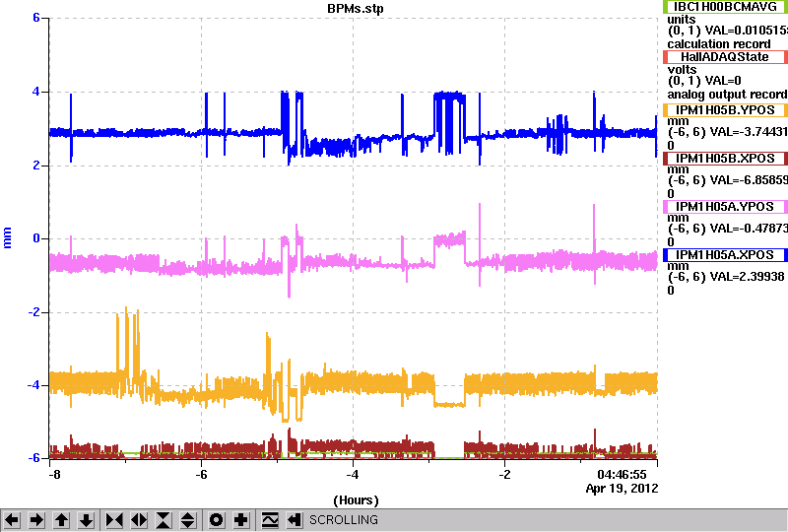This screenshot has height=532, width=788.
Task: Click the horizontal zoom-in bowtie icon
Action: 114,520
